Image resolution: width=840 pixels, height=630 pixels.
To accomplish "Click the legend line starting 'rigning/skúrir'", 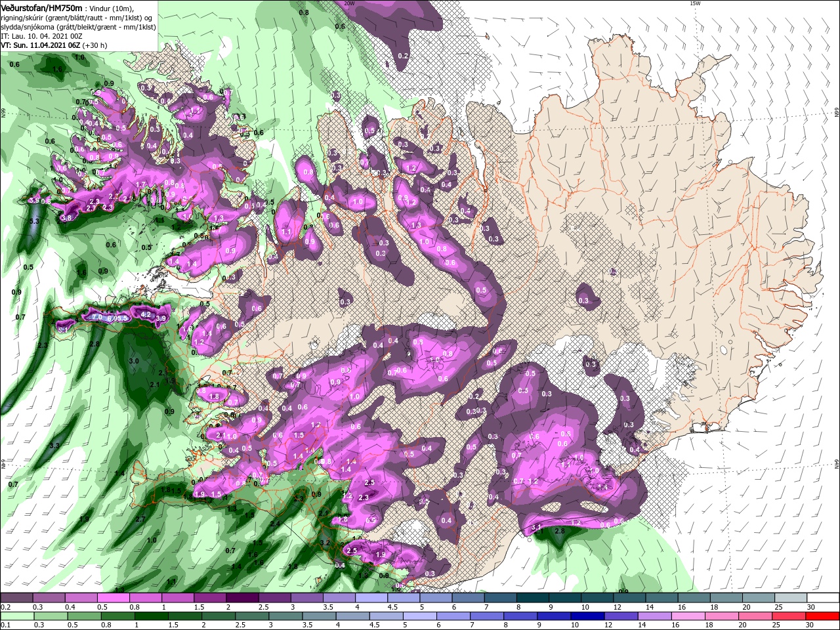I will pyautogui.click(x=76, y=18).
